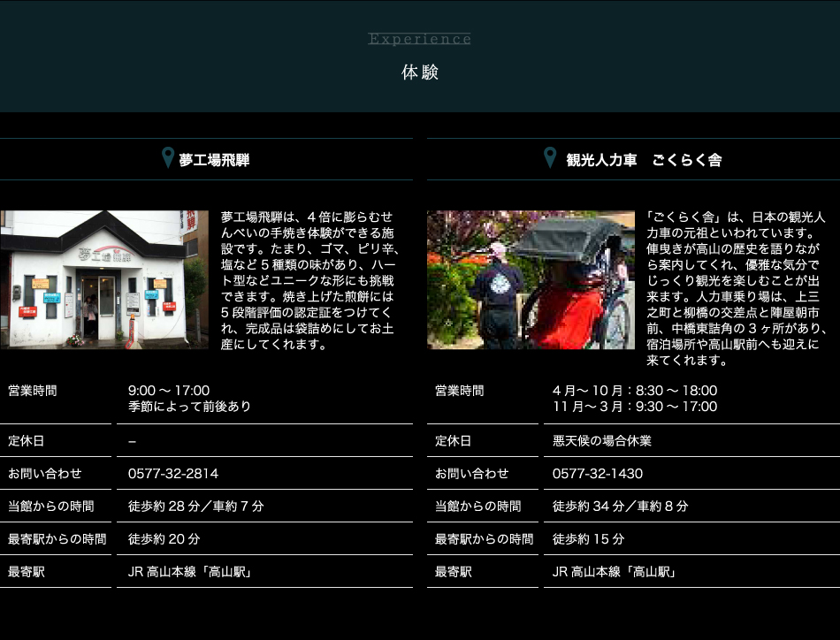This screenshot has height=640, width=840.
Task: Click the 季節によって前後あり note
Action: pos(190,407)
